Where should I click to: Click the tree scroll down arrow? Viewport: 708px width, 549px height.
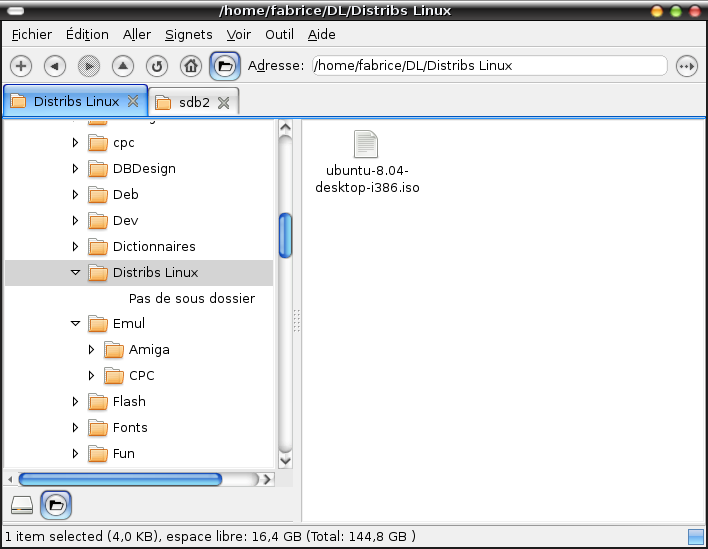tap(285, 461)
